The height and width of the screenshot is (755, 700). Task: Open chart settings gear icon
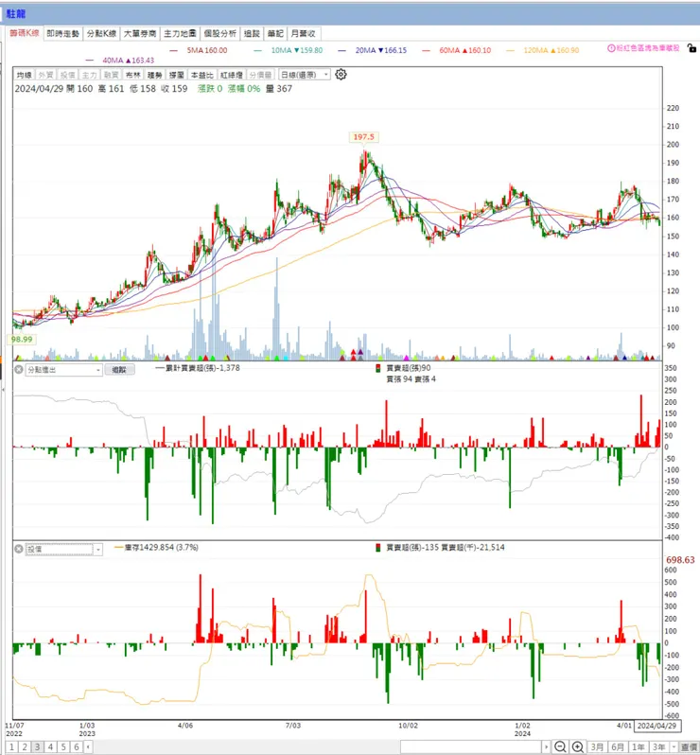pos(341,75)
